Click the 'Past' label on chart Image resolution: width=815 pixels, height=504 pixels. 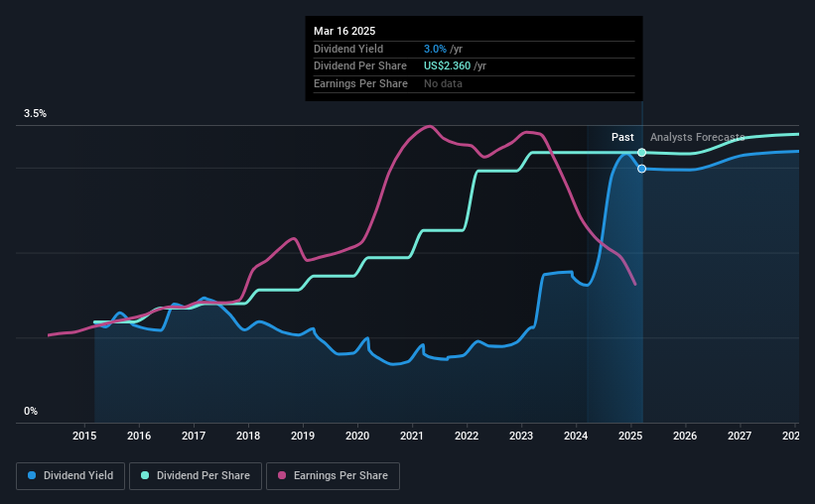[x=622, y=137]
